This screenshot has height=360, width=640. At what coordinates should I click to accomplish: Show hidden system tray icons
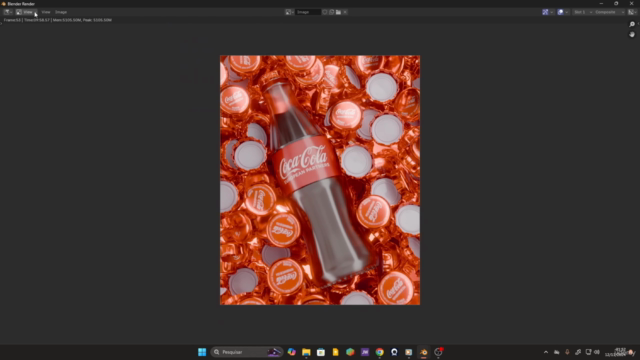click(x=546, y=352)
